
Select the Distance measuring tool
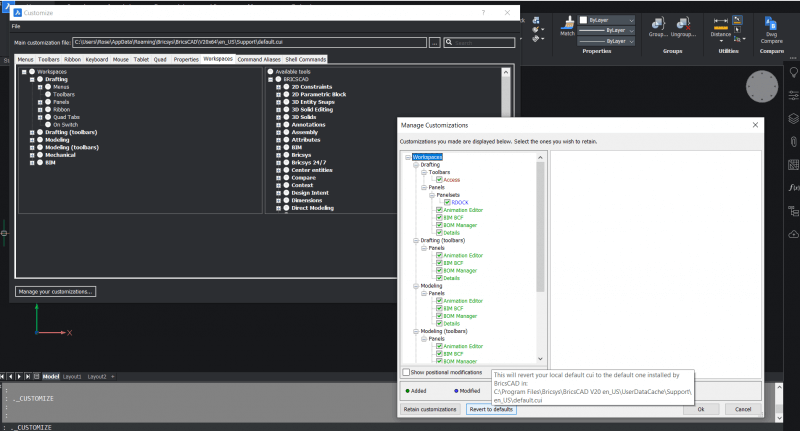click(720, 23)
